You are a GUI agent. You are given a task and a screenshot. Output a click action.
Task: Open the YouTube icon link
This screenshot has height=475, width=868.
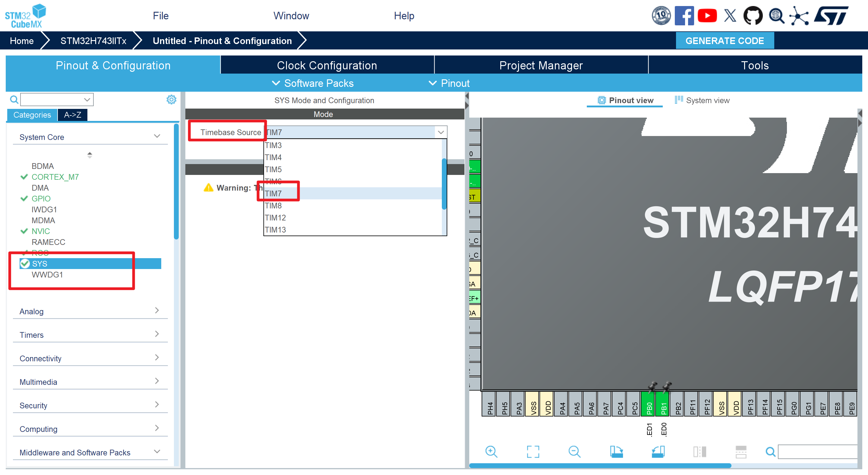coord(707,15)
